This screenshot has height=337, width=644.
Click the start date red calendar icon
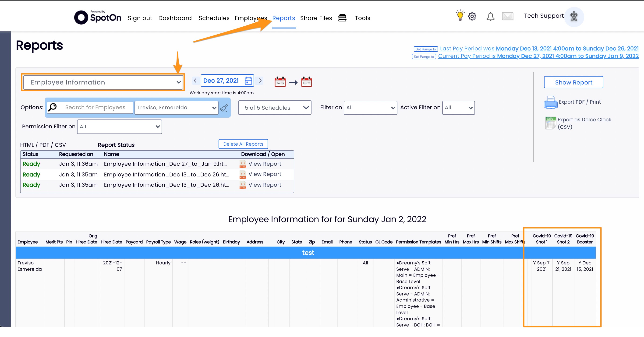pyautogui.click(x=280, y=82)
